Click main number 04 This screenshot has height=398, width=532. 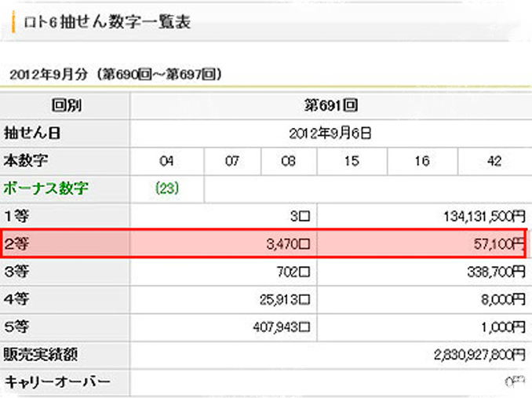coord(166,161)
